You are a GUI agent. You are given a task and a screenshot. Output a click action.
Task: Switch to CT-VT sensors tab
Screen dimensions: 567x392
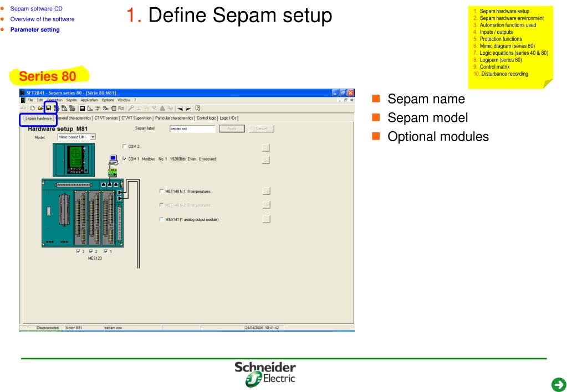coord(106,118)
